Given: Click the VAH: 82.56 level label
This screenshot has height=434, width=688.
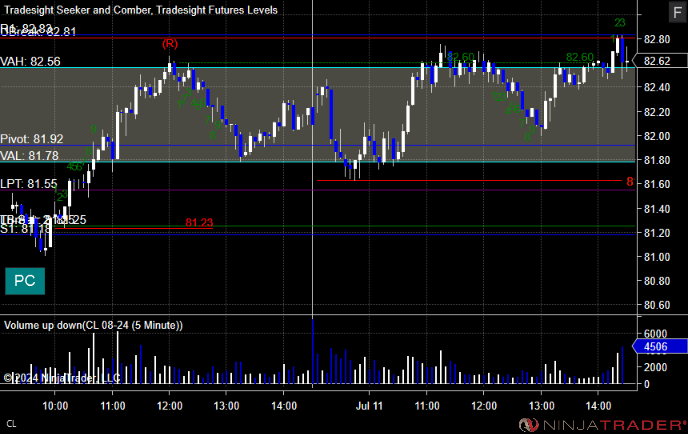Looking at the screenshot, I should (30, 61).
